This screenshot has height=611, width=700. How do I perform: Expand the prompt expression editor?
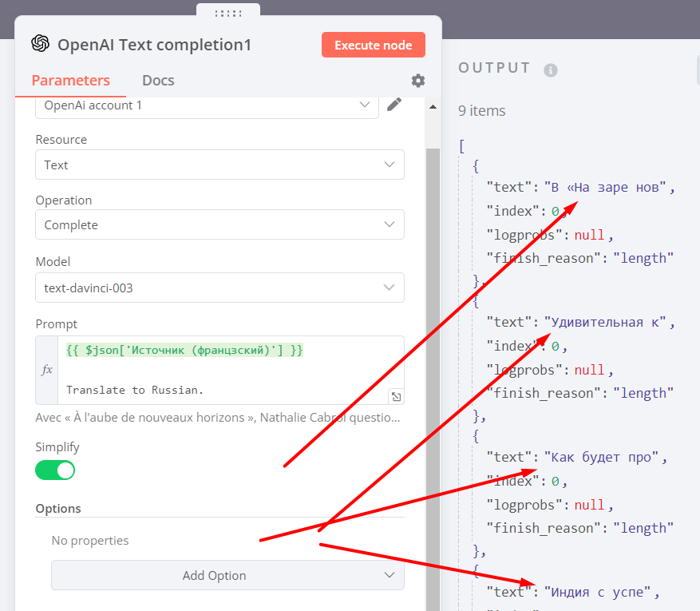(396, 396)
